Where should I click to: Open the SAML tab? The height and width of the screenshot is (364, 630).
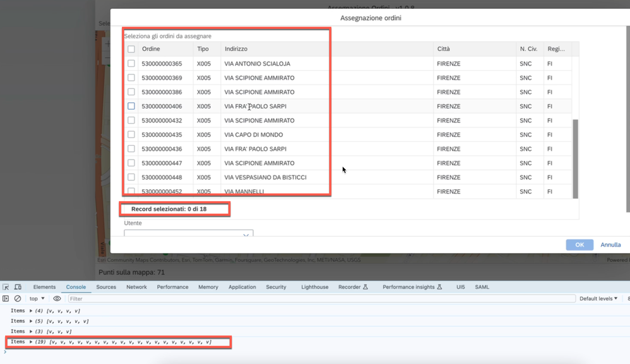(482, 287)
